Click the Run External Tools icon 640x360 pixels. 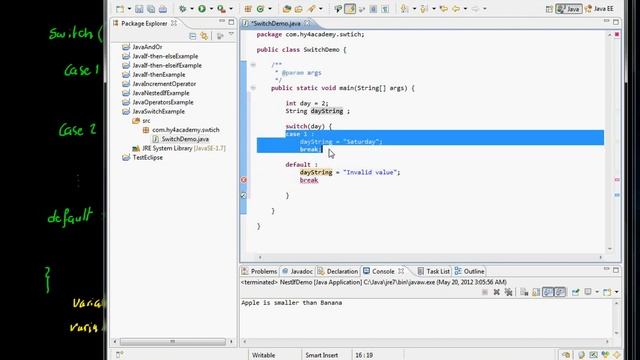coord(221,9)
